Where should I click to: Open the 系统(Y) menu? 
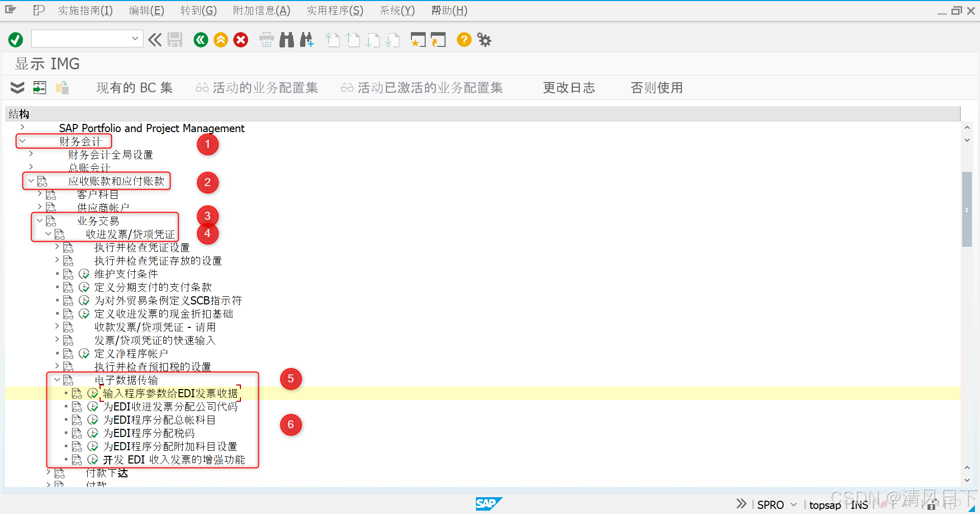pyautogui.click(x=397, y=11)
